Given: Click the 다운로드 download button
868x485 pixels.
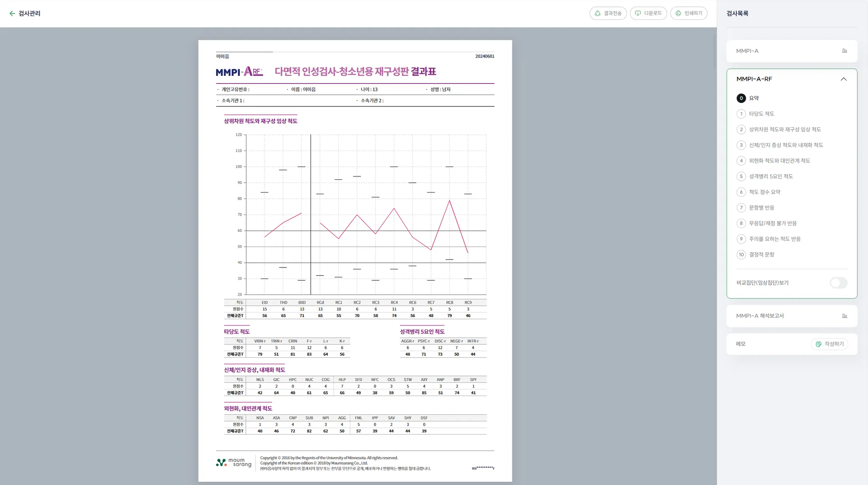Looking at the screenshot, I should [648, 14].
